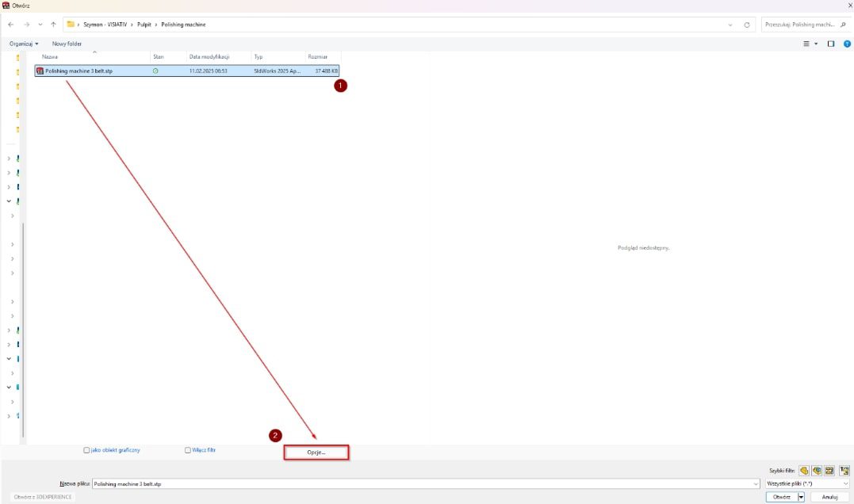The image size is (854, 504).
Task: Select Pulpit in the address path
Action: [x=144, y=25]
